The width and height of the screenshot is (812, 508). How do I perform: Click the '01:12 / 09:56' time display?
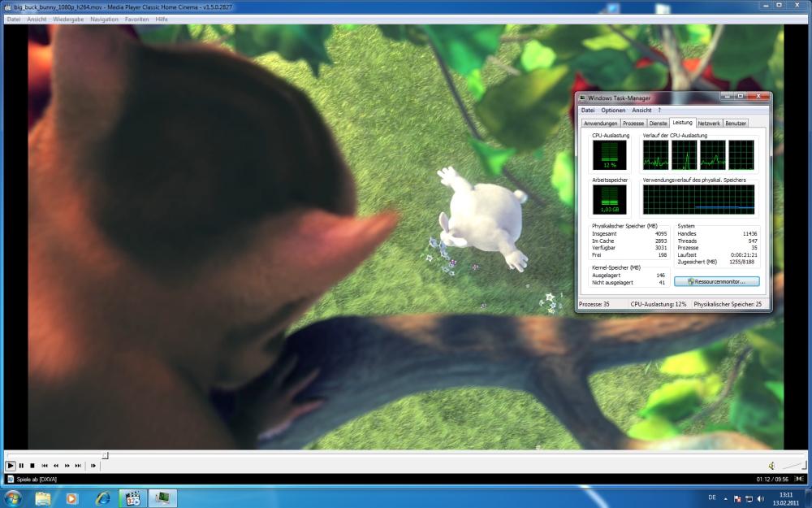click(772, 479)
